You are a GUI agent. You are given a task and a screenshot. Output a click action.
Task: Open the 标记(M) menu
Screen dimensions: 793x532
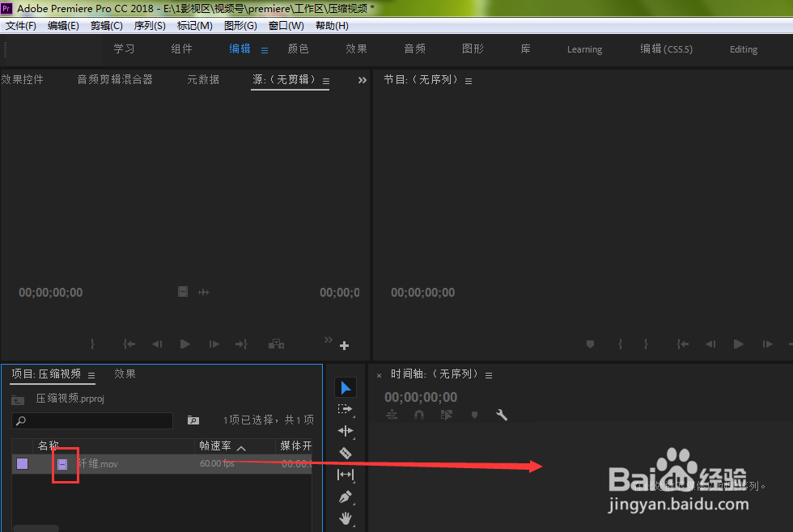pos(195,26)
